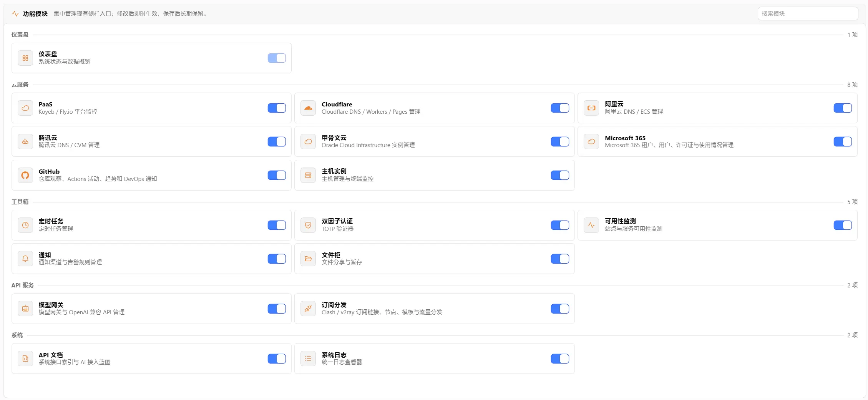Disable the PaaS module switch
Image resolution: width=868 pixels, height=400 pixels.
[x=277, y=108]
